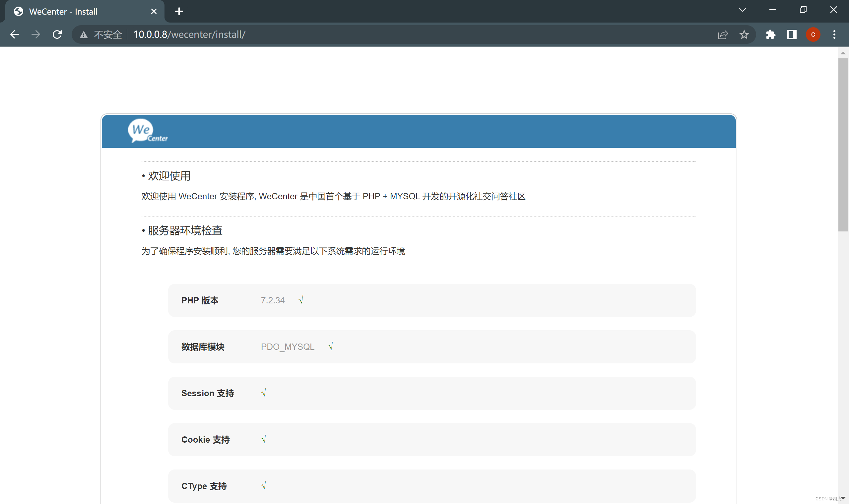Click the forward navigation arrow
Image resolution: width=849 pixels, height=504 pixels.
(x=36, y=34)
